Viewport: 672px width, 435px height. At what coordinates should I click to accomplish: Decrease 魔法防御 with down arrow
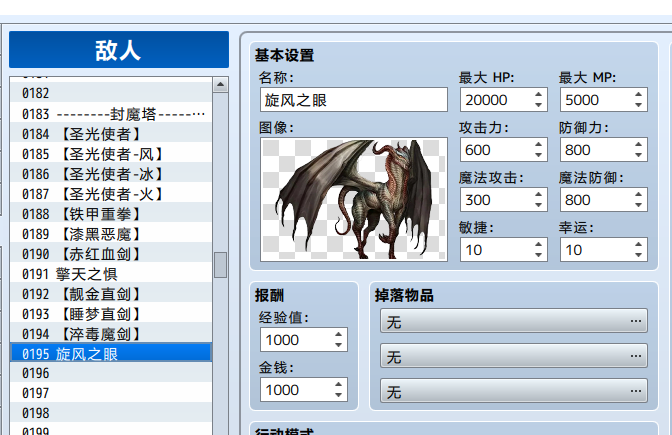[x=639, y=205]
